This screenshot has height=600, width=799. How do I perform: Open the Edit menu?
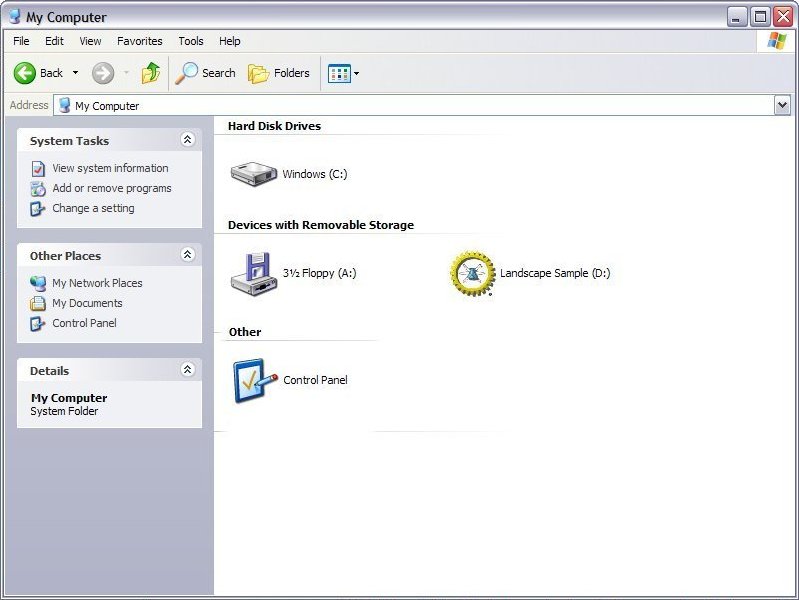pyautogui.click(x=54, y=41)
